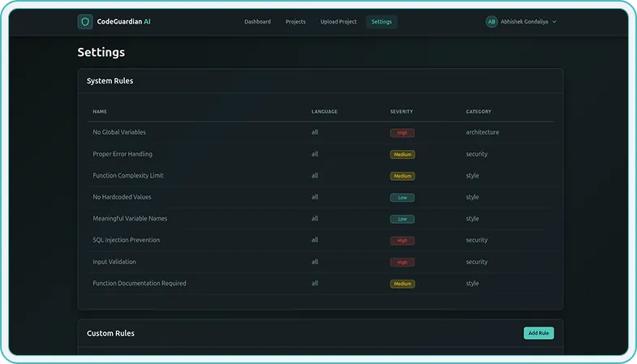Click the Function Documentation Required rule
This screenshot has height=364, width=637.
[140, 283]
